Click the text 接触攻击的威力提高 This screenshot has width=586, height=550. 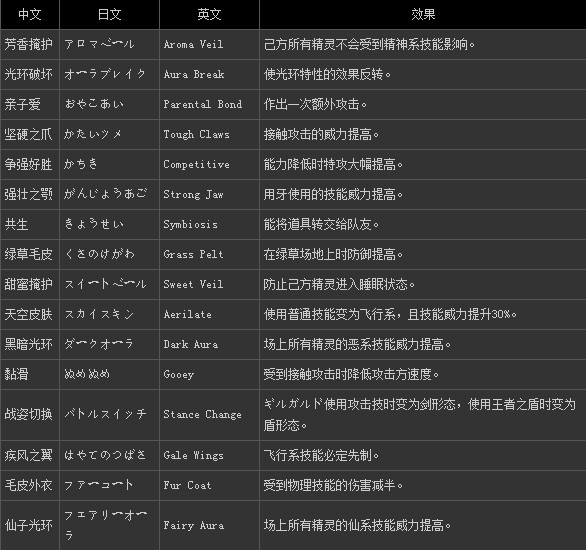coord(321,135)
